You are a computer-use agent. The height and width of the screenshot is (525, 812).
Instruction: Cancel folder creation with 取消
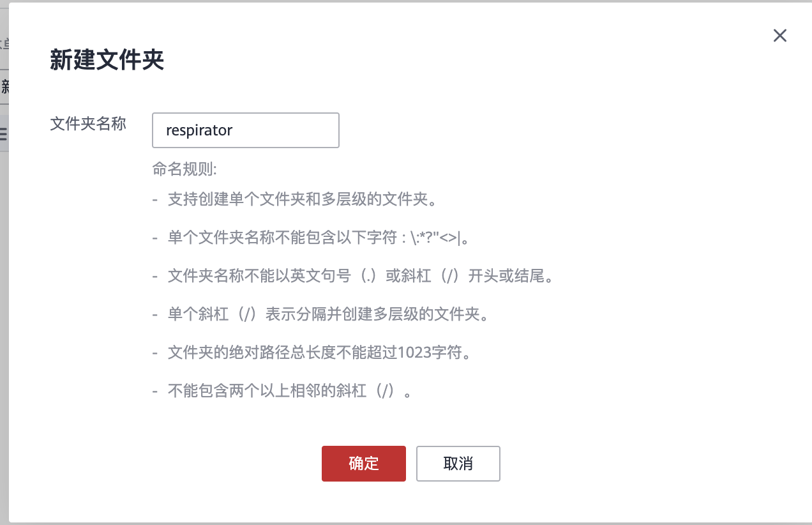[458, 464]
